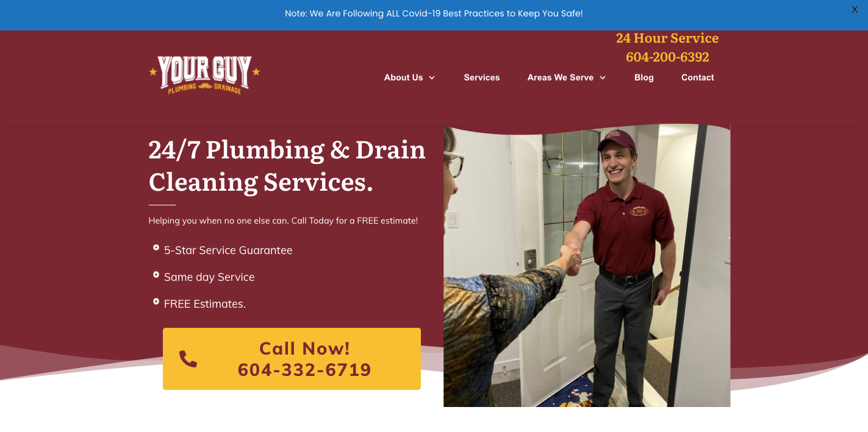Screen dimensions: 868x432
Task: Expand the About Us dropdown chevron
Action: coord(432,77)
